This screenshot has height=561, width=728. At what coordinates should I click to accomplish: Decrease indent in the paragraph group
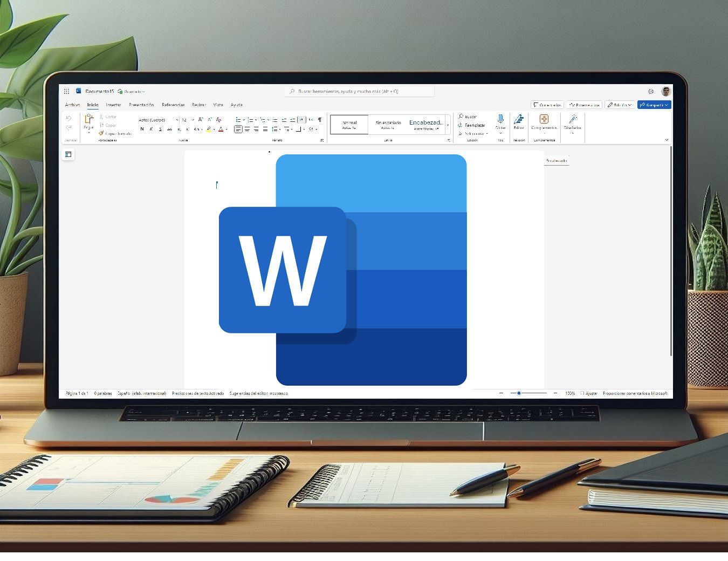(284, 120)
